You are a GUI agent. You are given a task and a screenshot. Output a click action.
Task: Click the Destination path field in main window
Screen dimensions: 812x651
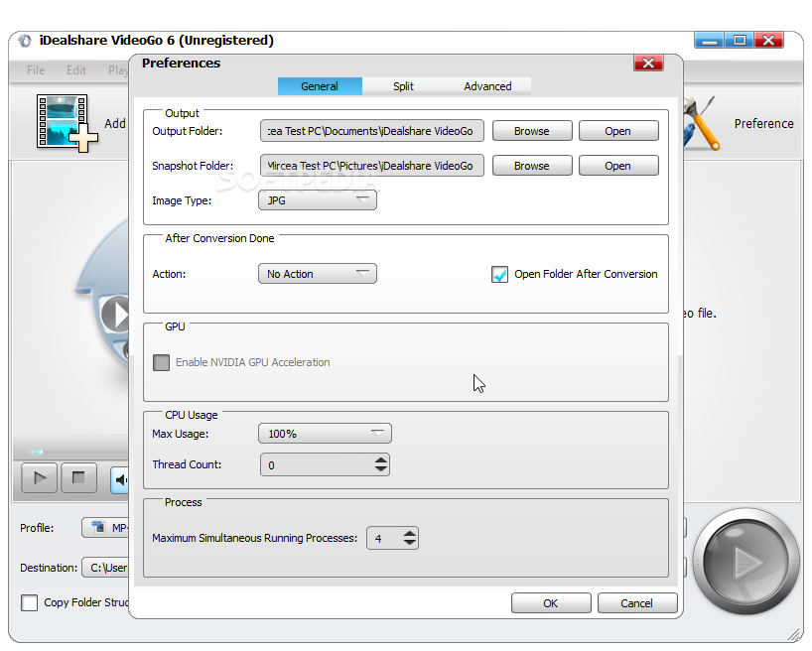pyautogui.click(x=105, y=568)
